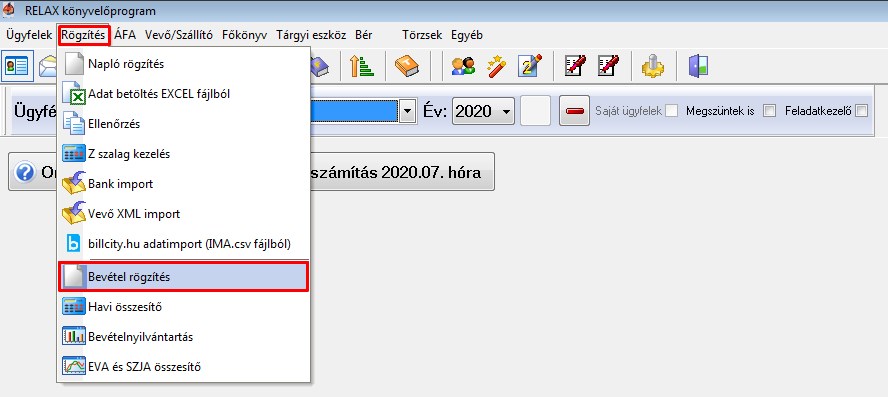The image size is (888, 397).
Task: Click the blank square button beside year
Action: (x=536, y=111)
